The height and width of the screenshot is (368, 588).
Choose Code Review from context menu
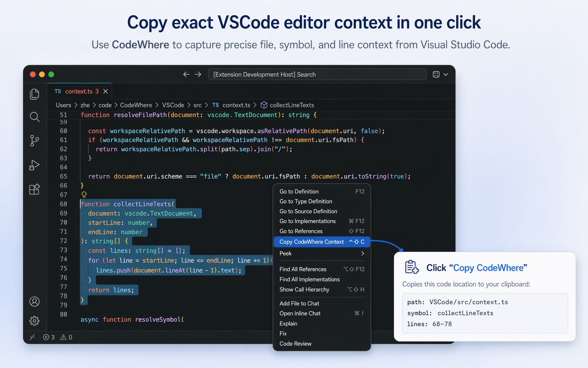click(322, 344)
